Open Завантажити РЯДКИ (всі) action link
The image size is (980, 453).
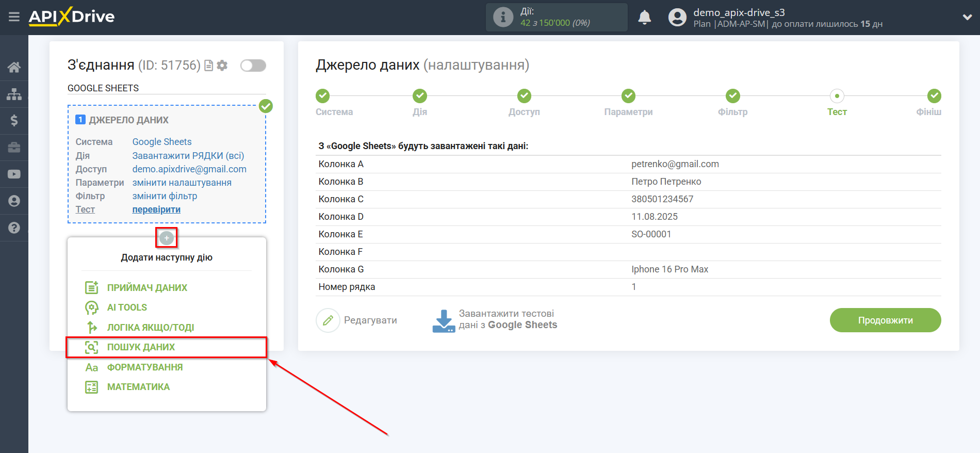188,155
